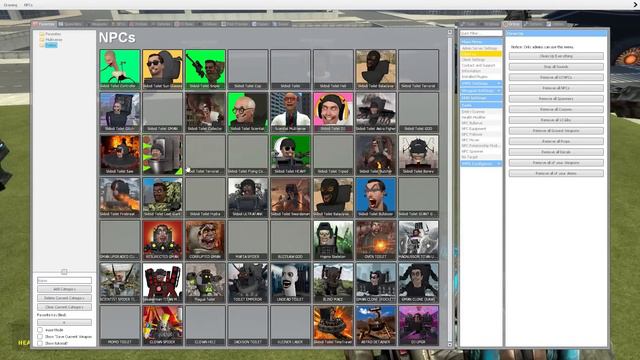Spawn Skibidi Toilet Sun Glasses NPC

point(162,69)
